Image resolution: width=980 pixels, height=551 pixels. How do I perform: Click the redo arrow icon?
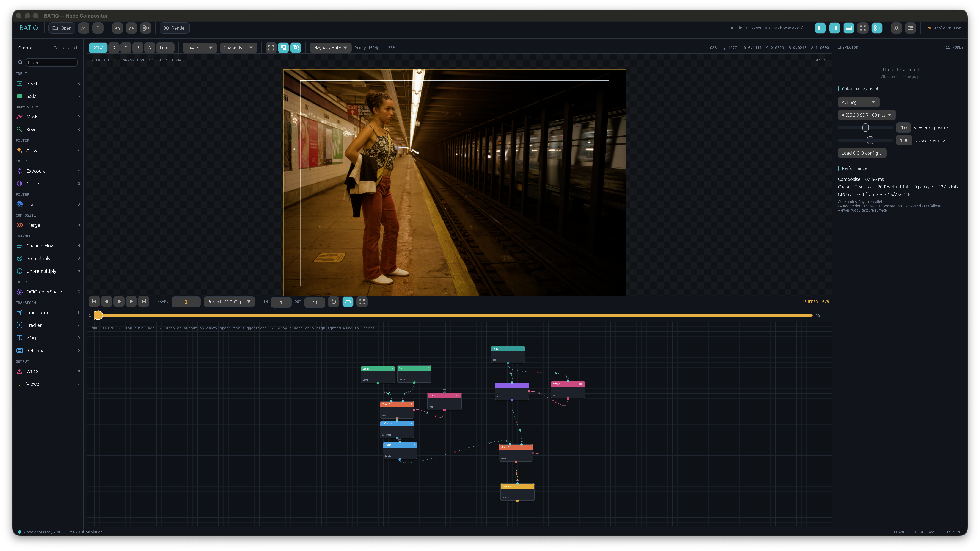pyautogui.click(x=131, y=28)
